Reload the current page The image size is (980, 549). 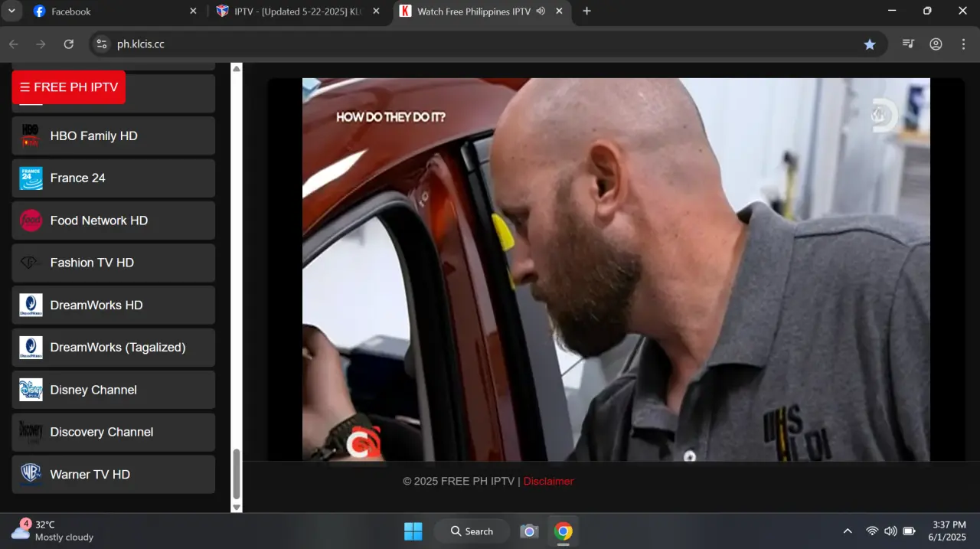69,44
